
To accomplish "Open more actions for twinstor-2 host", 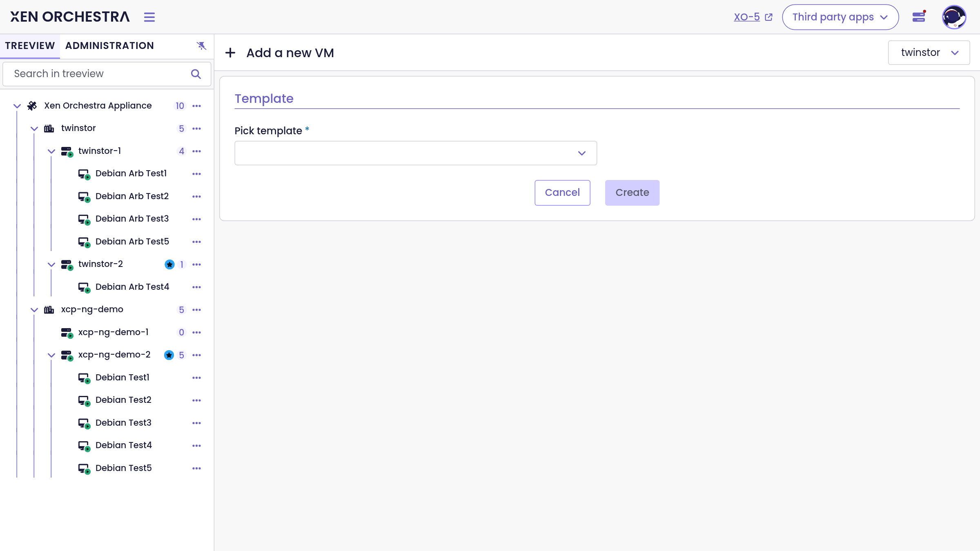I will click(197, 264).
